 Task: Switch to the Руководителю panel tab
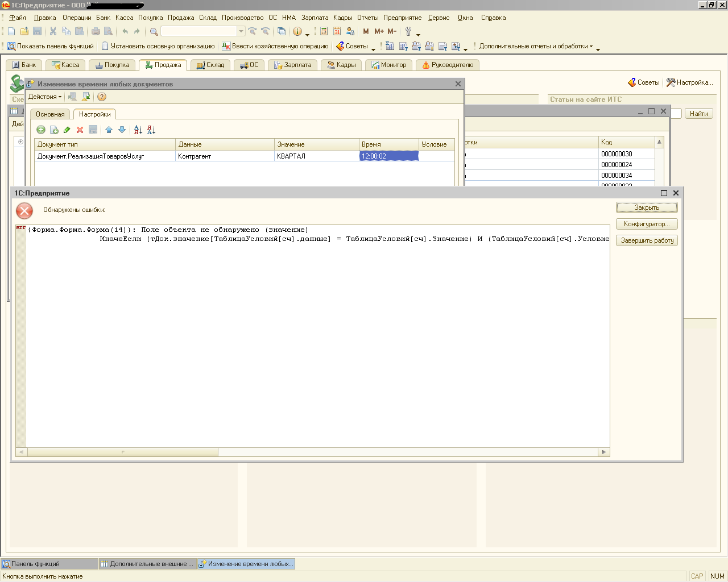tap(448, 65)
